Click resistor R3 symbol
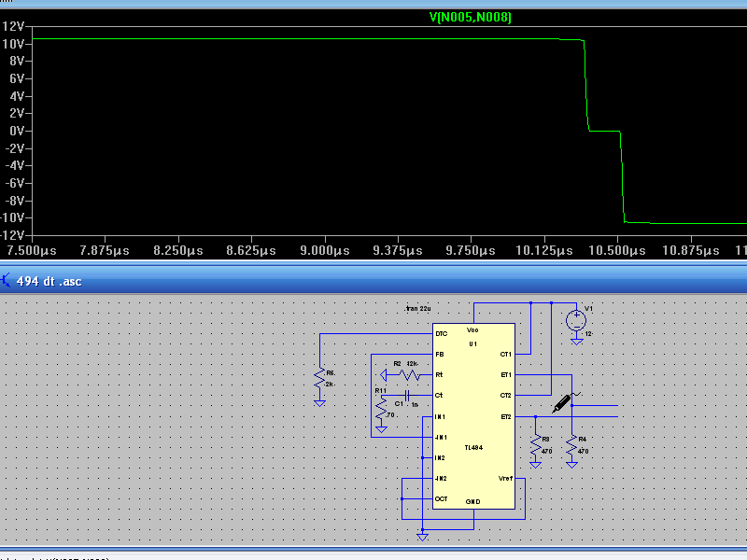The height and width of the screenshot is (560, 747). point(535,445)
